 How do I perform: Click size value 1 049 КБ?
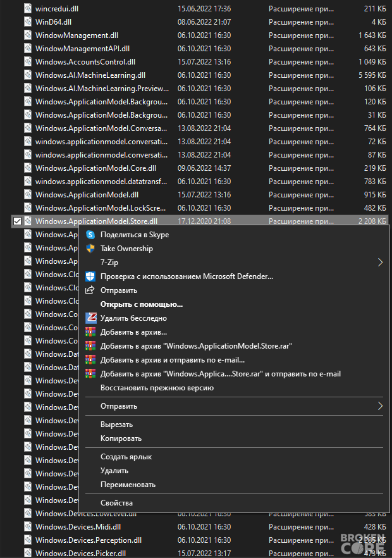pyautogui.click(x=372, y=61)
